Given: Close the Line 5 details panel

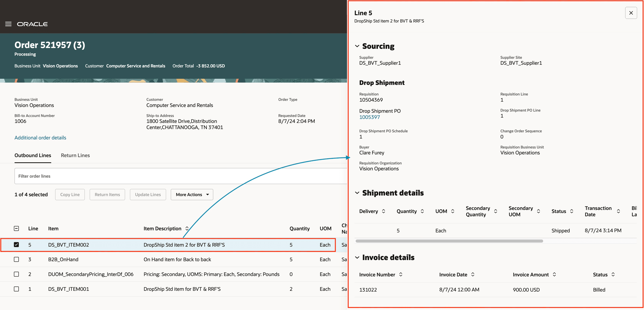Looking at the screenshot, I should tap(631, 13).
